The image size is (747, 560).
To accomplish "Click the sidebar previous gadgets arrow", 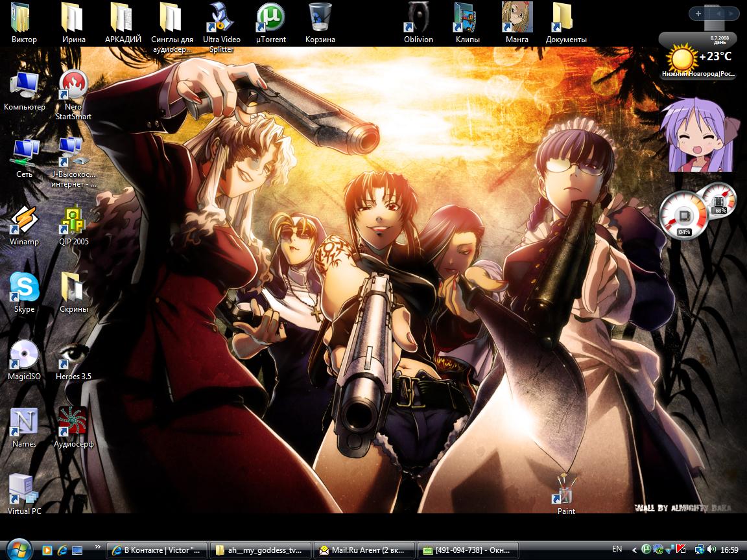I will pyautogui.click(x=719, y=14).
